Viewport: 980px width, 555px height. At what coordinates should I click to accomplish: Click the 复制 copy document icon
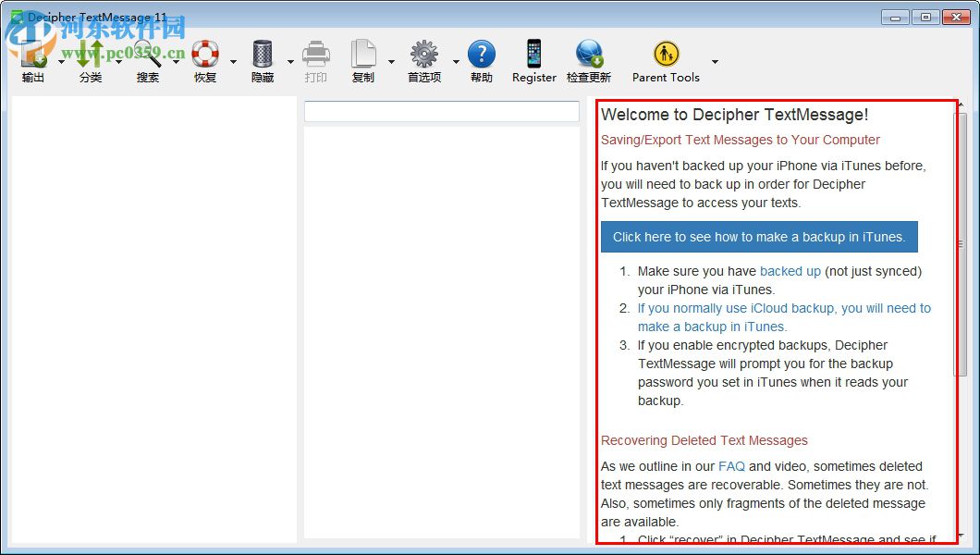363,55
